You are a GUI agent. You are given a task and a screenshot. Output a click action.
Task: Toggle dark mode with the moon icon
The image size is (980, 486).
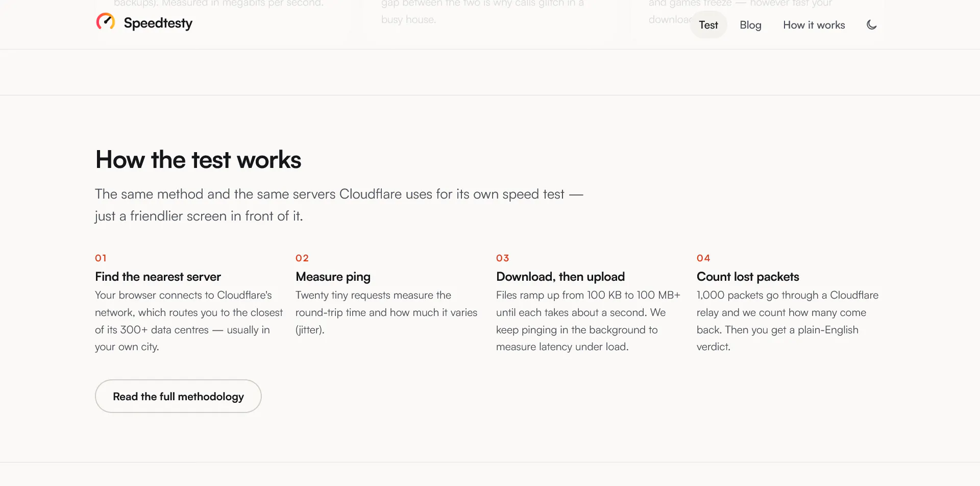872,25
